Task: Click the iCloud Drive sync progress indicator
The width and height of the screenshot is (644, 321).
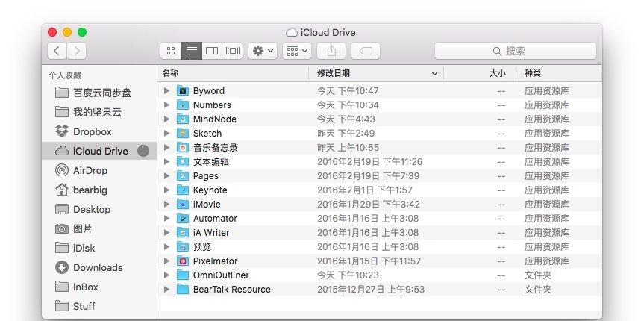Action: [143, 151]
